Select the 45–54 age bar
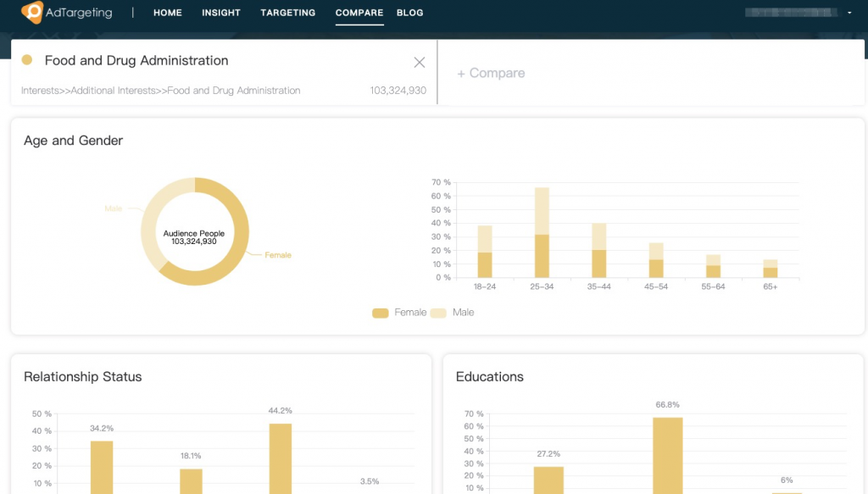This screenshot has width=868, height=494. (x=656, y=260)
